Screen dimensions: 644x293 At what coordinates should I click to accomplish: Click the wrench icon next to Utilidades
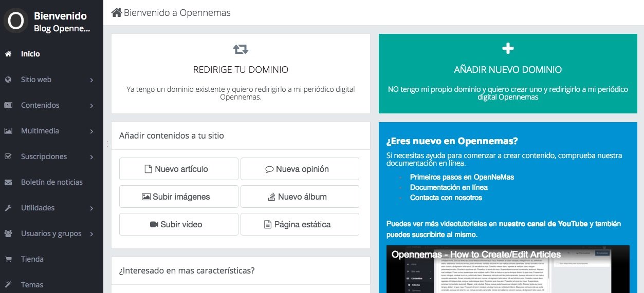[8, 208]
